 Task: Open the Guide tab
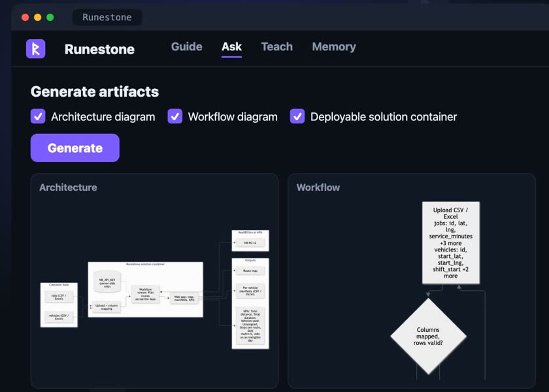coord(187,46)
